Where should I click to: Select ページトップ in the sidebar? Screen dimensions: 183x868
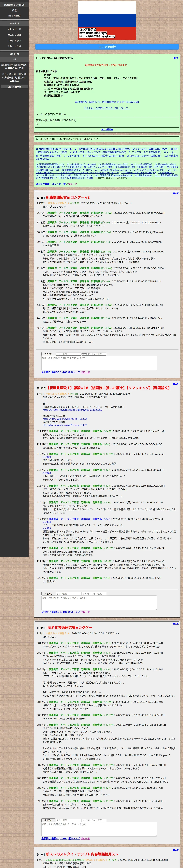click(14, 41)
